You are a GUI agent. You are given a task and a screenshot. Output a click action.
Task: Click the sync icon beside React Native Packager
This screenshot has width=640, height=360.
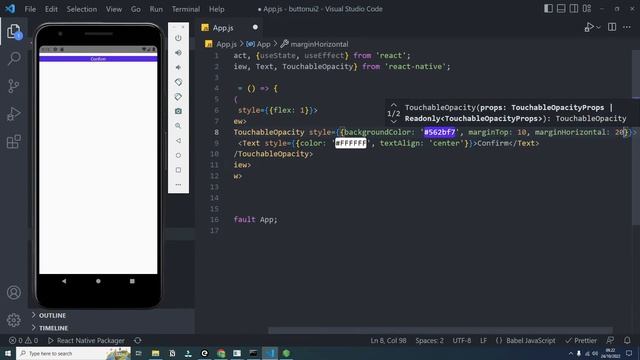[x=138, y=340]
